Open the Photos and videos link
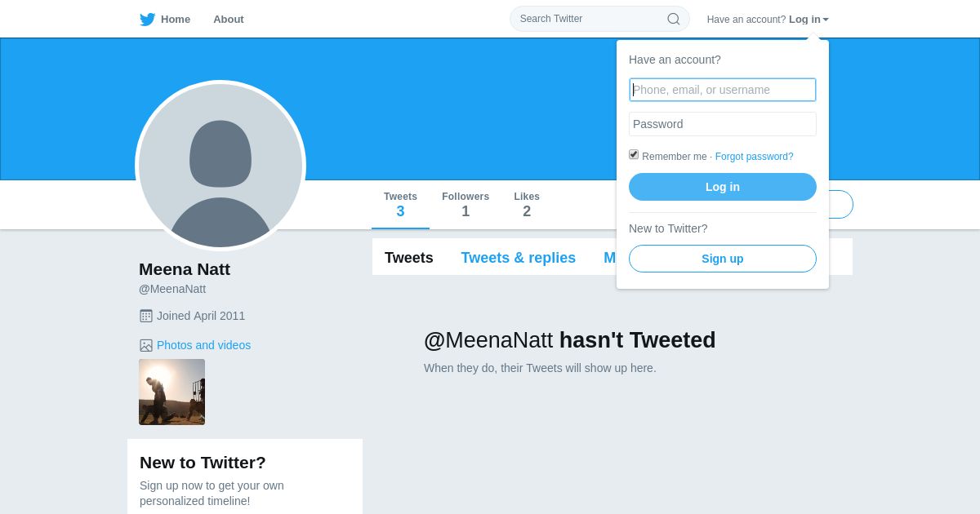The image size is (980, 514). [203, 345]
